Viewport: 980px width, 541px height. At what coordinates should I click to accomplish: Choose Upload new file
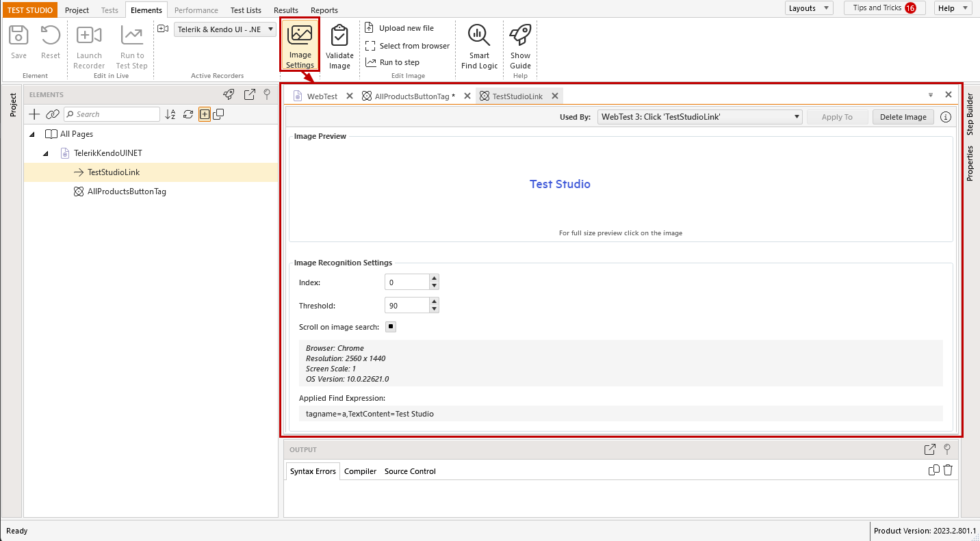[400, 28]
